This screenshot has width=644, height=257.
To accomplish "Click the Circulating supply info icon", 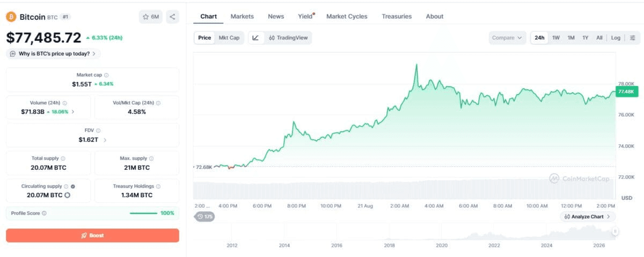I will pos(66,186).
